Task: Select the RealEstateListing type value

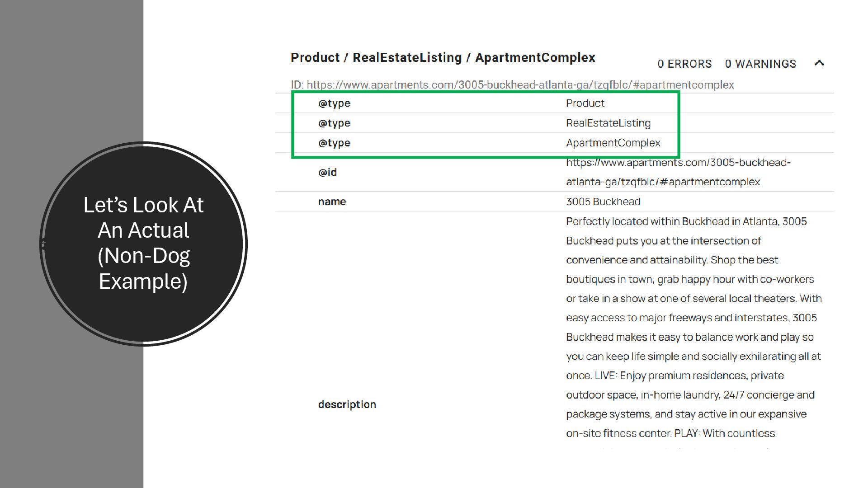Action: point(608,123)
